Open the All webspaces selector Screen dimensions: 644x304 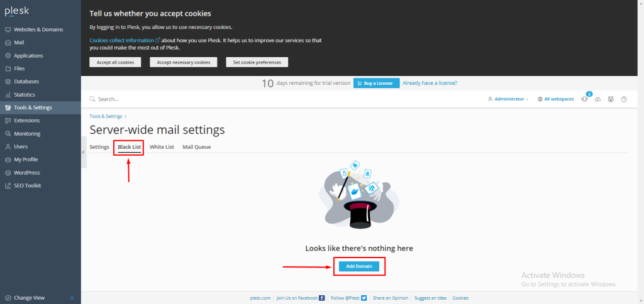point(556,99)
